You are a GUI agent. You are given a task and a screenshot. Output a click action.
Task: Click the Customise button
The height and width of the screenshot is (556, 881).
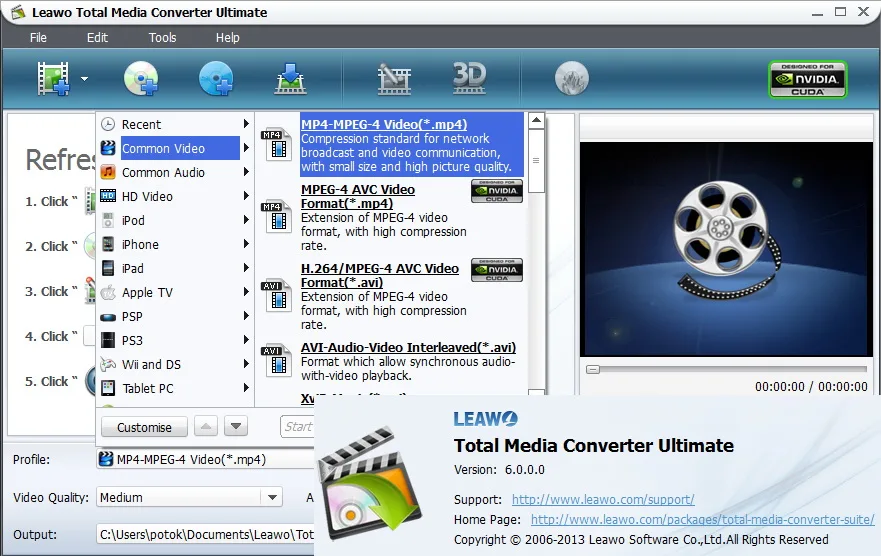click(144, 427)
